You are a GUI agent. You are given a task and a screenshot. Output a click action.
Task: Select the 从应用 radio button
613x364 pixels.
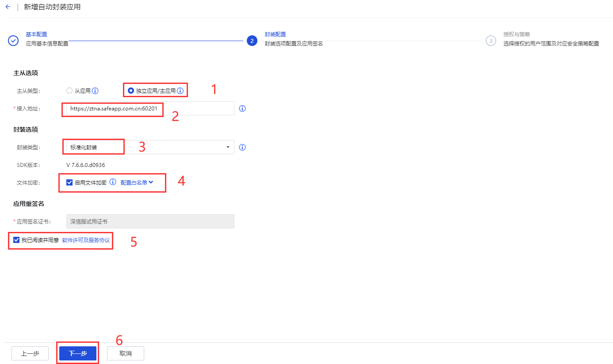69,91
